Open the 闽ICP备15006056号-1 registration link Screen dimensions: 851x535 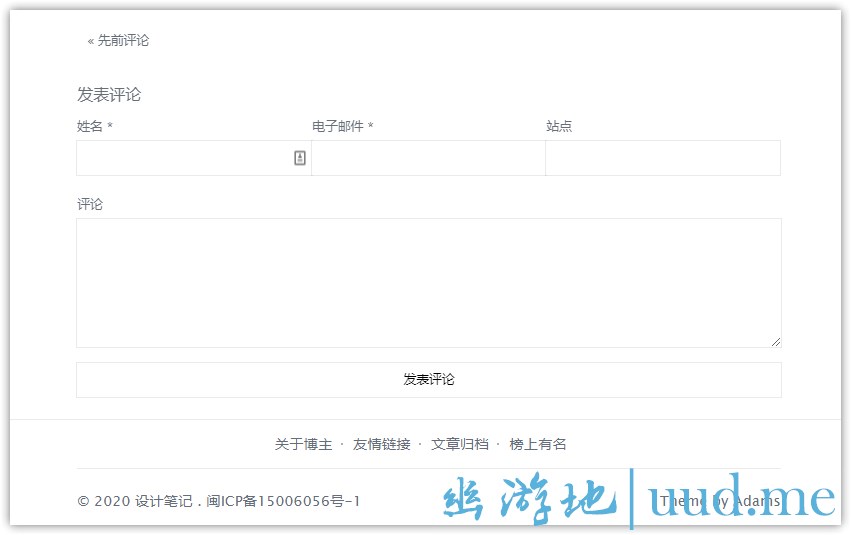pos(283,501)
